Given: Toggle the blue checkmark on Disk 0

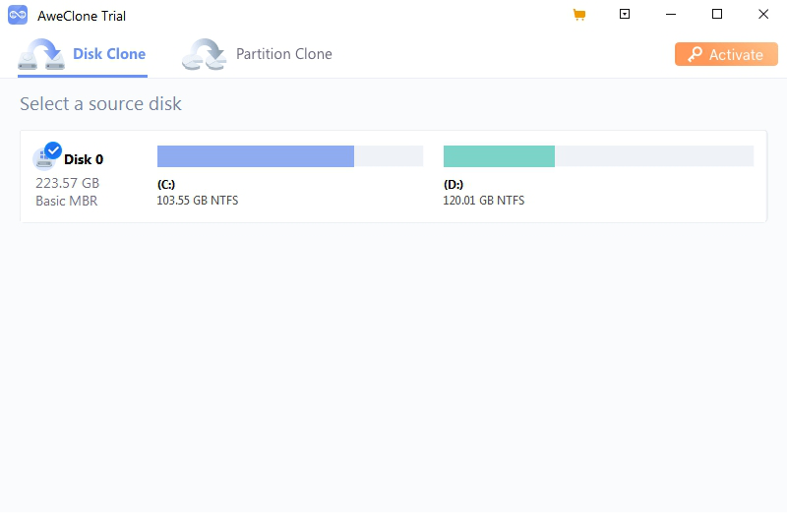Looking at the screenshot, I should click(x=53, y=150).
